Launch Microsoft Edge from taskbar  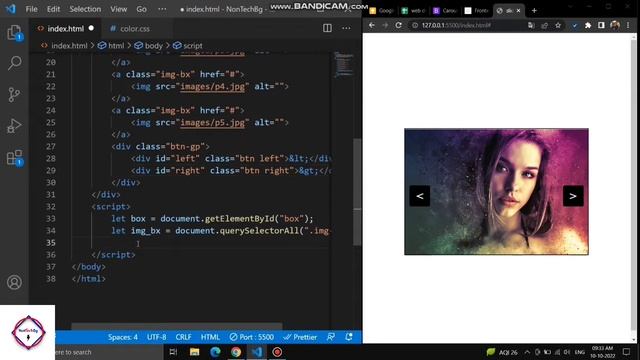(x=215, y=352)
